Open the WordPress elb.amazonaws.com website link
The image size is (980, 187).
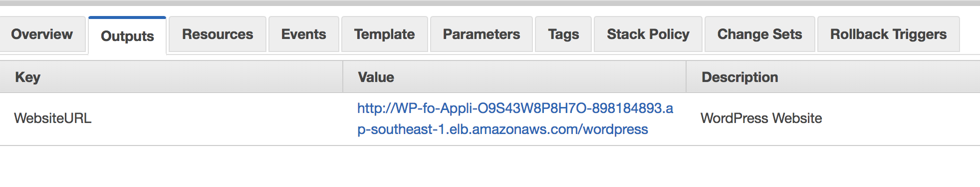pyautogui.click(x=515, y=118)
